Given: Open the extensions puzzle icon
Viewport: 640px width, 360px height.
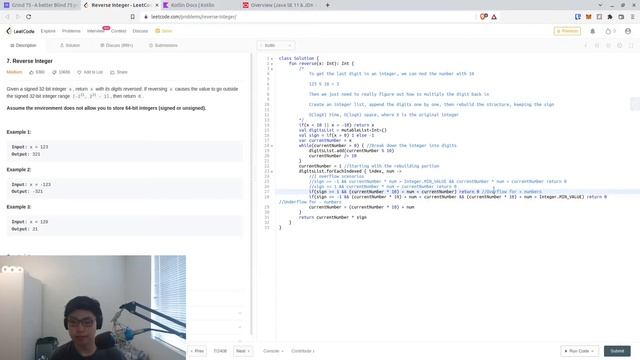Looking at the screenshot, I should tap(610, 17).
